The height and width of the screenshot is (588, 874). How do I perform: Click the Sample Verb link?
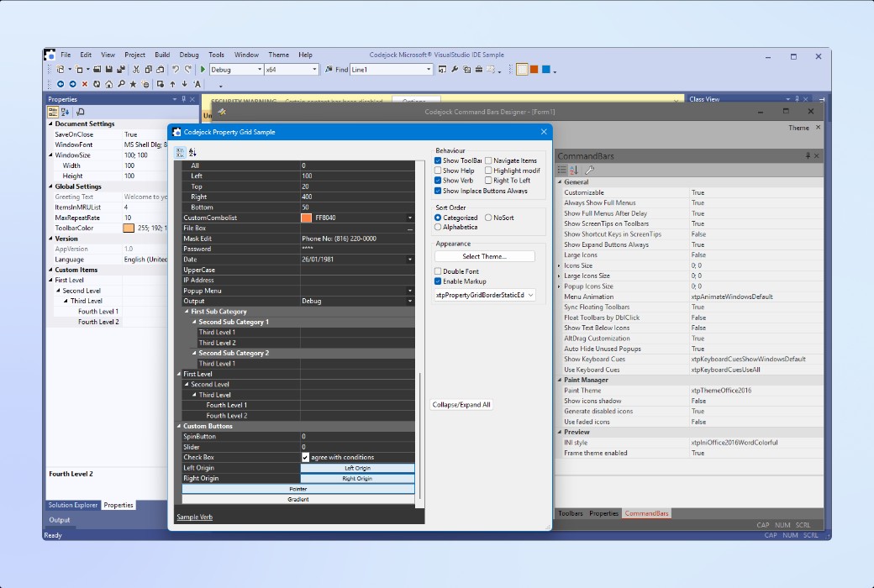(x=194, y=517)
